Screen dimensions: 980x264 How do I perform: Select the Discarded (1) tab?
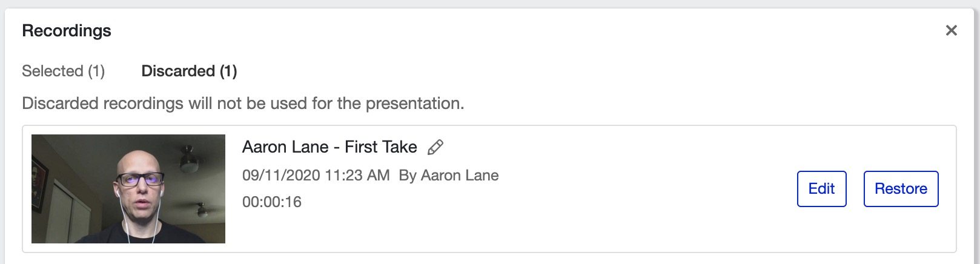[x=189, y=71]
